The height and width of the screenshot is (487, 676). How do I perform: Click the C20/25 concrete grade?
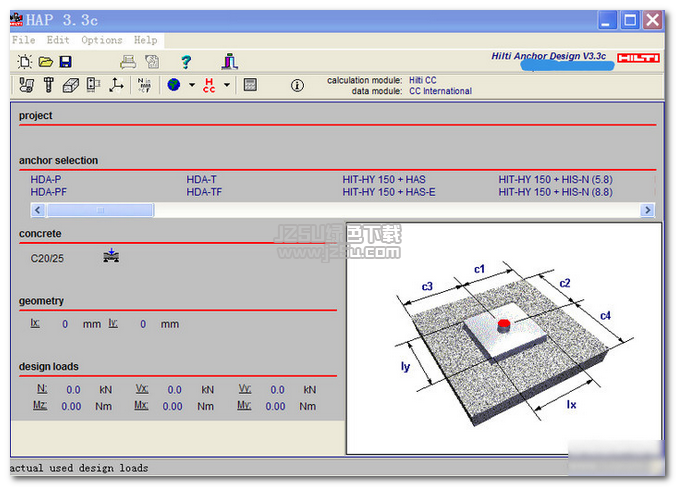(47, 259)
